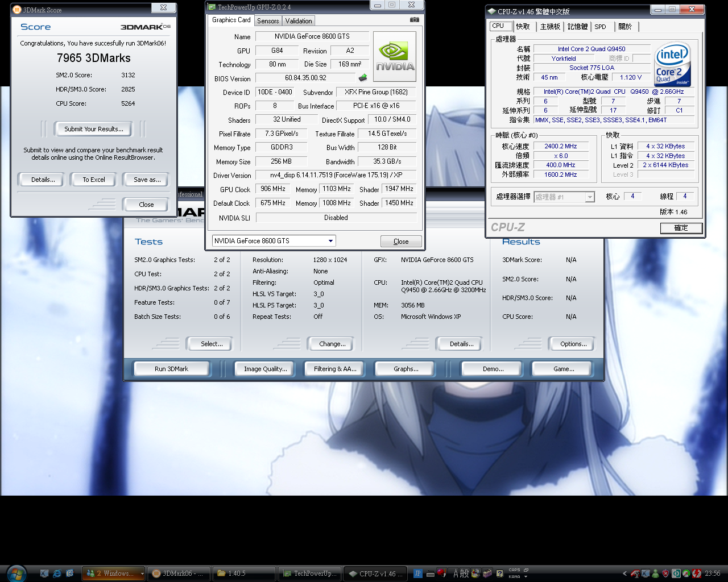Click the Run 3DMark button
The width and height of the screenshot is (728, 582).
click(171, 369)
